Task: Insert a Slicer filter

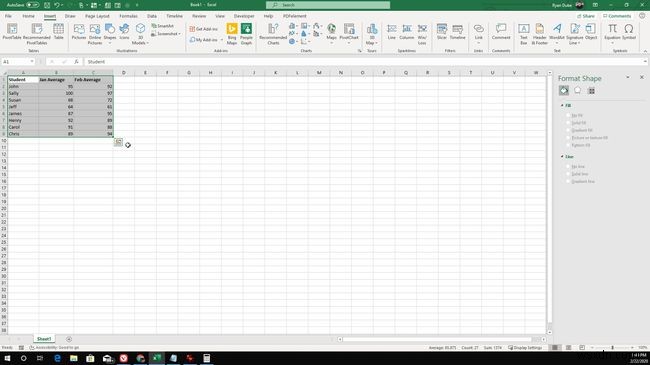Action: [442, 32]
